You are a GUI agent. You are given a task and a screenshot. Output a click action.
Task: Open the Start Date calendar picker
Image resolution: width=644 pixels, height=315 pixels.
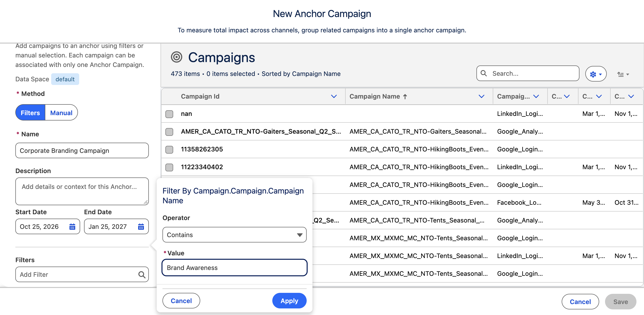[72, 227]
